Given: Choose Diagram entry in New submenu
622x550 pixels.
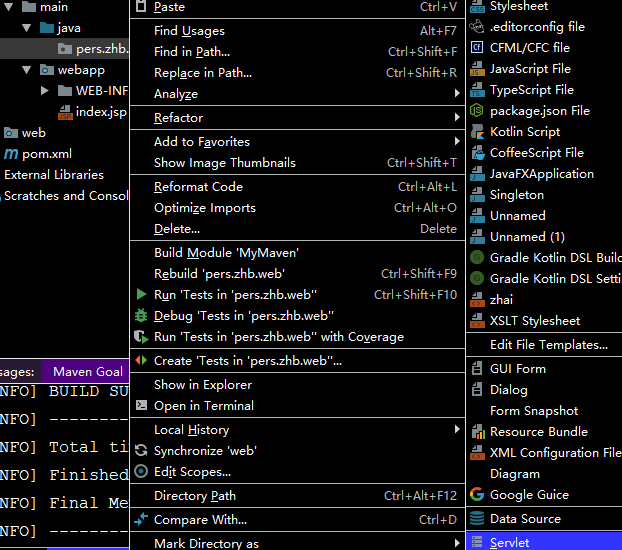Looking at the screenshot, I should pos(544,474).
